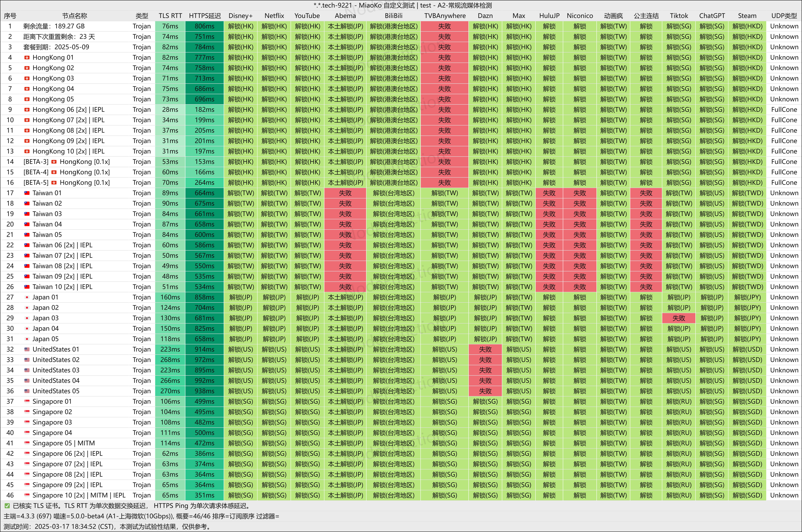Click the red Tiktok 失败 cell for Japan 03
Screen dimensions: 802x532
679,318
